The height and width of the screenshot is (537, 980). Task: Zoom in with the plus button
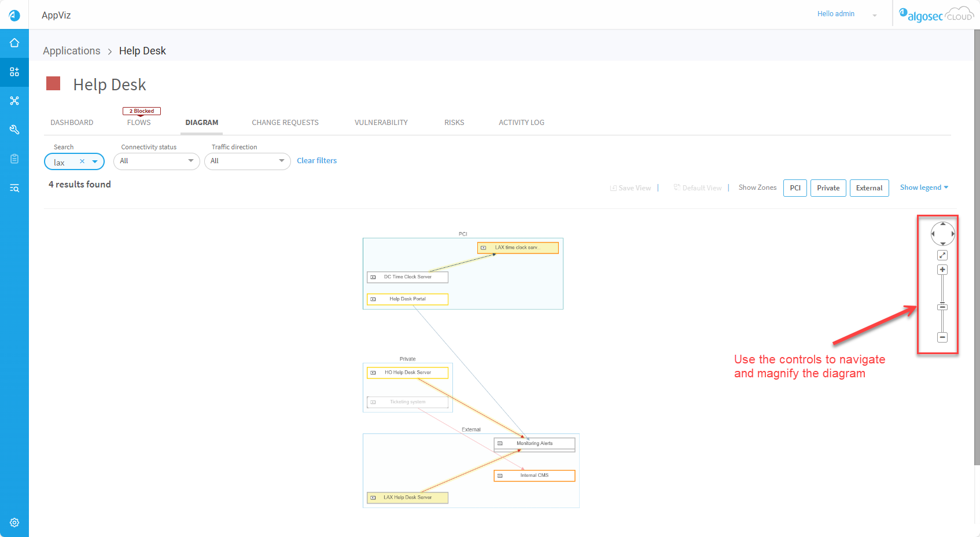pyautogui.click(x=942, y=270)
